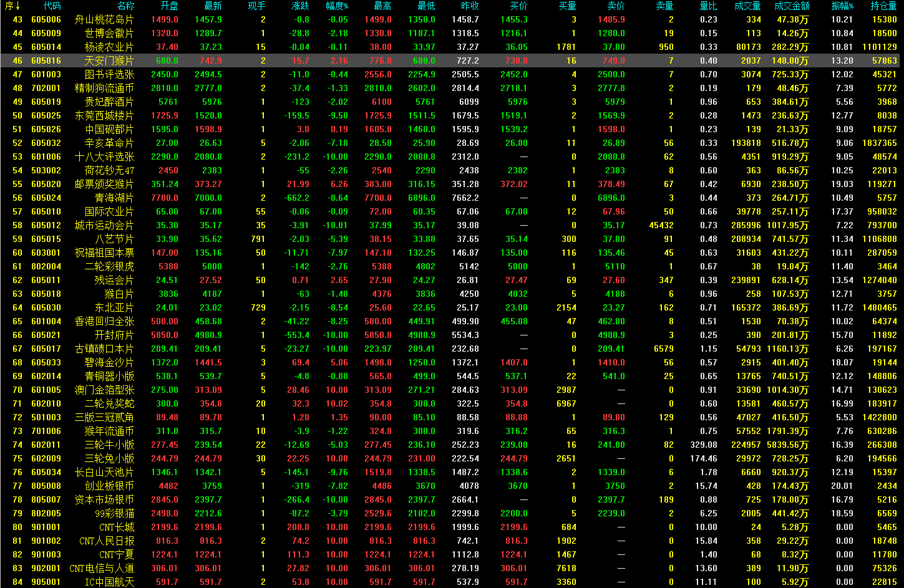Image resolution: width=904 pixels, height=588 pixels.
Task: Select the 资本市场银币 row name
Action: coord(104,499)
